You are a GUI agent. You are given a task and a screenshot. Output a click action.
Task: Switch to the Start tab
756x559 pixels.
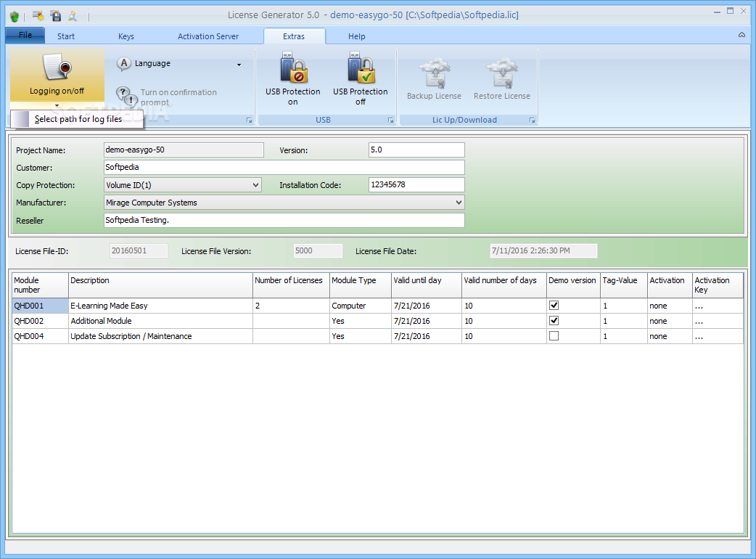66,36
